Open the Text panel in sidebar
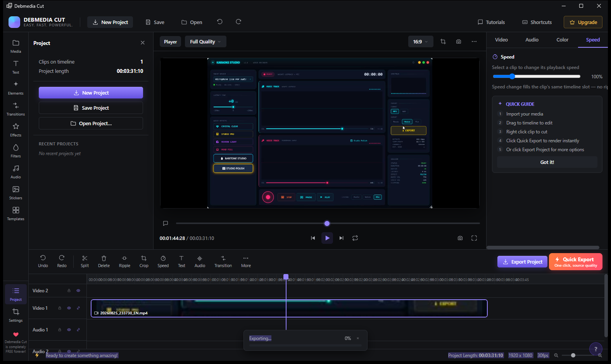Screen dimensions: 611x364 click(16, 67)
